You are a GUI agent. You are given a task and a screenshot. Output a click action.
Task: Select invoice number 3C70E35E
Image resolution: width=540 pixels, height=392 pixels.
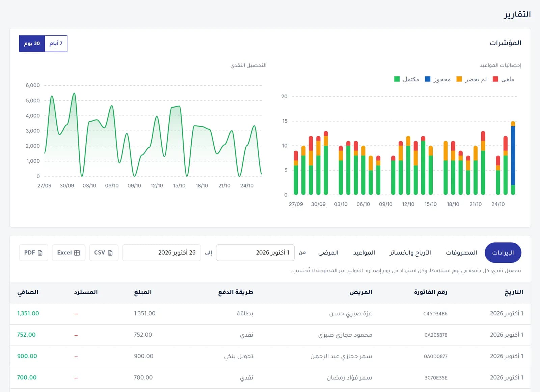(x=436, y=378)
